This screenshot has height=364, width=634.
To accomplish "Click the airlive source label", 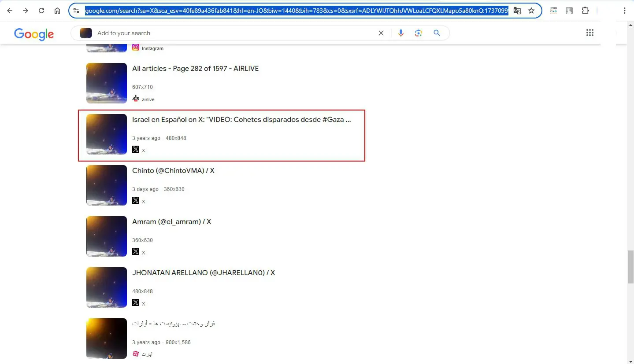I will coord(148,99).
